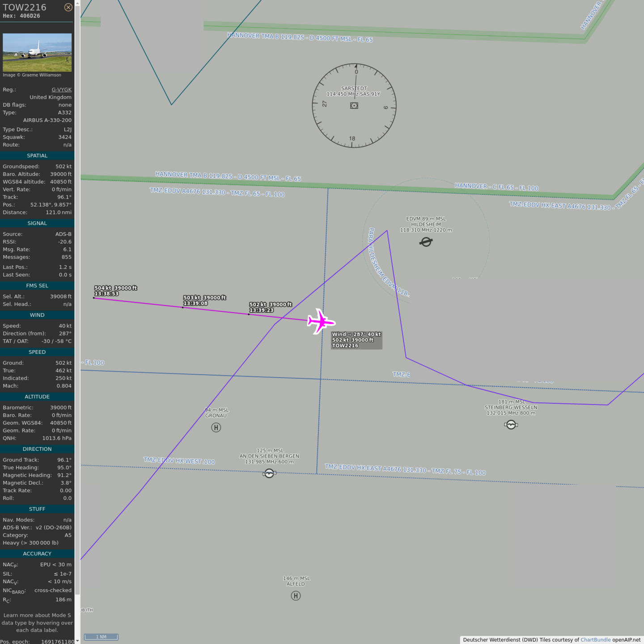Click the TOW2216 wind and speed label

pyautogui.click(x=356, y=340)
